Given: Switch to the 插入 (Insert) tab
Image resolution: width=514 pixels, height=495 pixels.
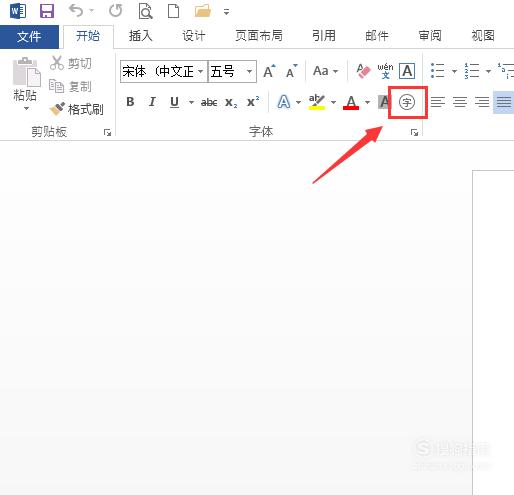Looking at the screenshot, I should [141, 36].
